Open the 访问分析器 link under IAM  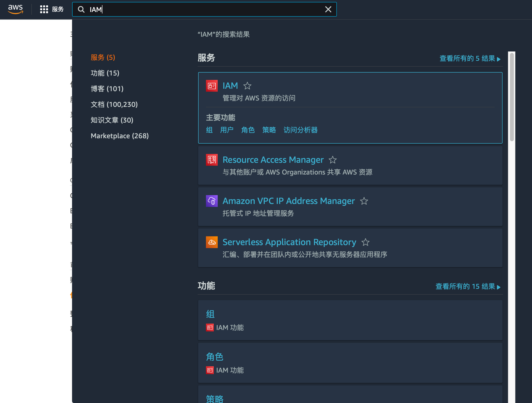(300, 130)
